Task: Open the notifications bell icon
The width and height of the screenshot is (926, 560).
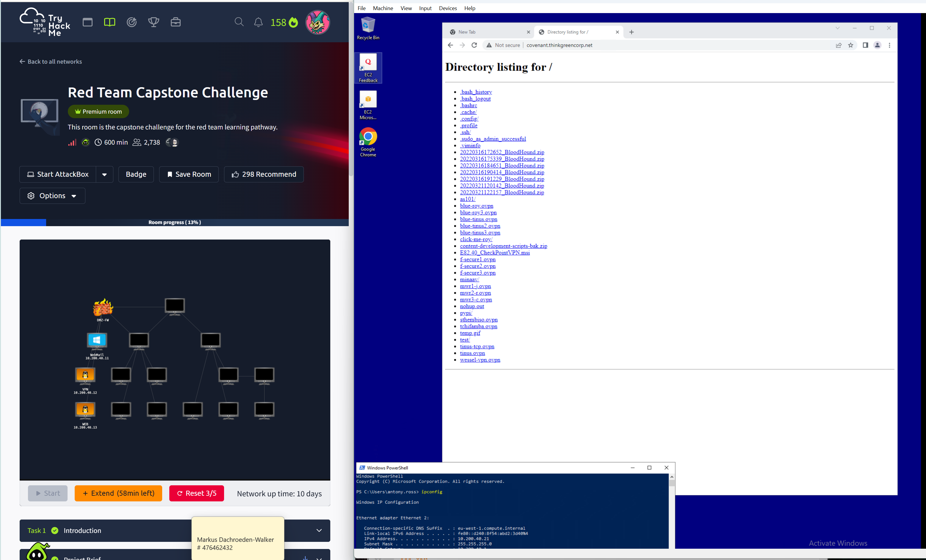Action: tap(258, 22)
